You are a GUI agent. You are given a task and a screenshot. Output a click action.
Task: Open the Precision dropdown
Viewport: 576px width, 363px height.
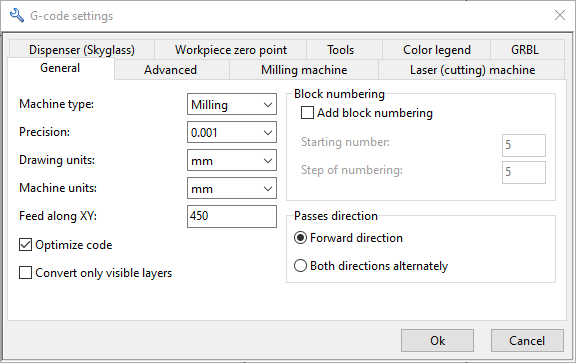pyautogui.click(x=232, y=132)
